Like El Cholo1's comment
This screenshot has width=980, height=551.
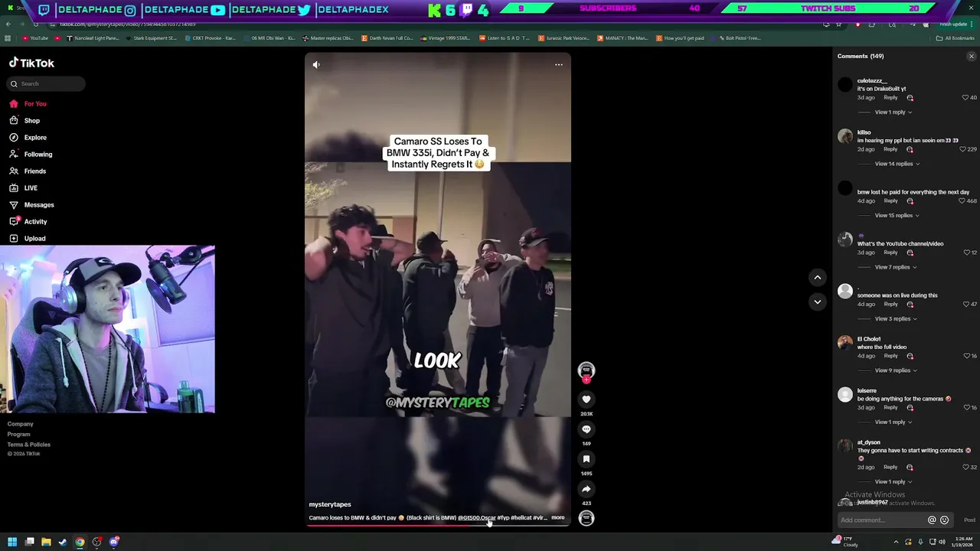coord(965,356)
